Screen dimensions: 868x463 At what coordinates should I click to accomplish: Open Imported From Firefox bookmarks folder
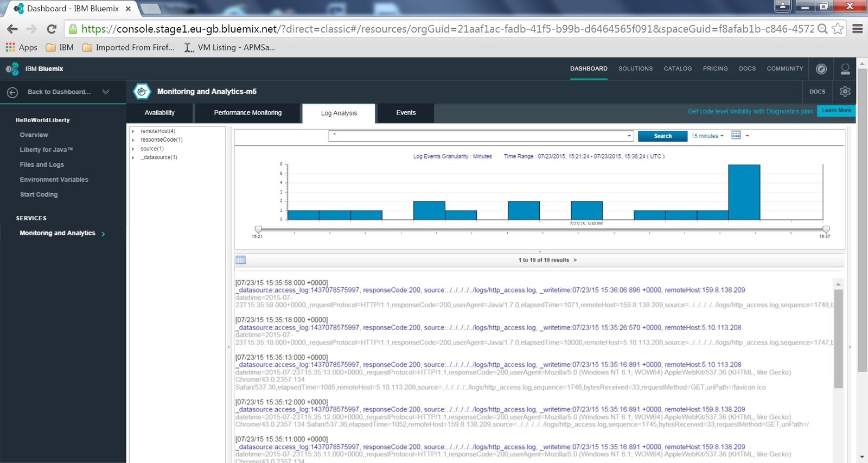click(128, 47)
